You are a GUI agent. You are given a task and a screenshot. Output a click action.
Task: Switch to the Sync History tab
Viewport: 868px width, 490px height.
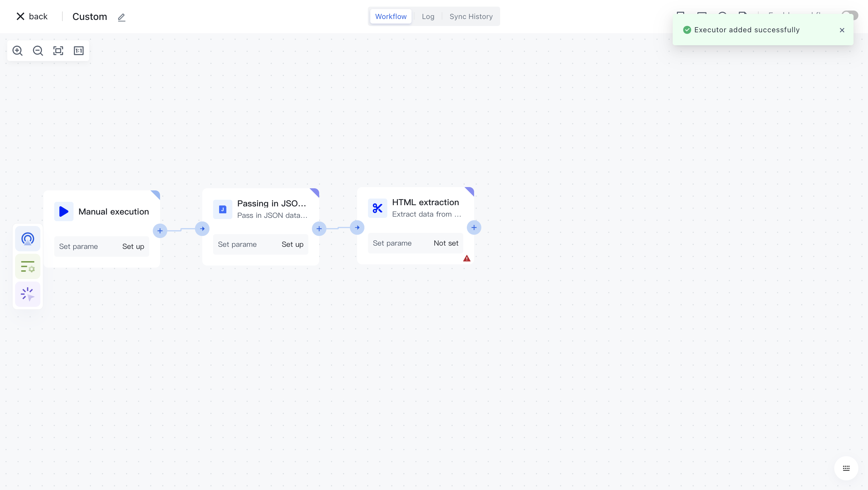click(x=471, y=17)
